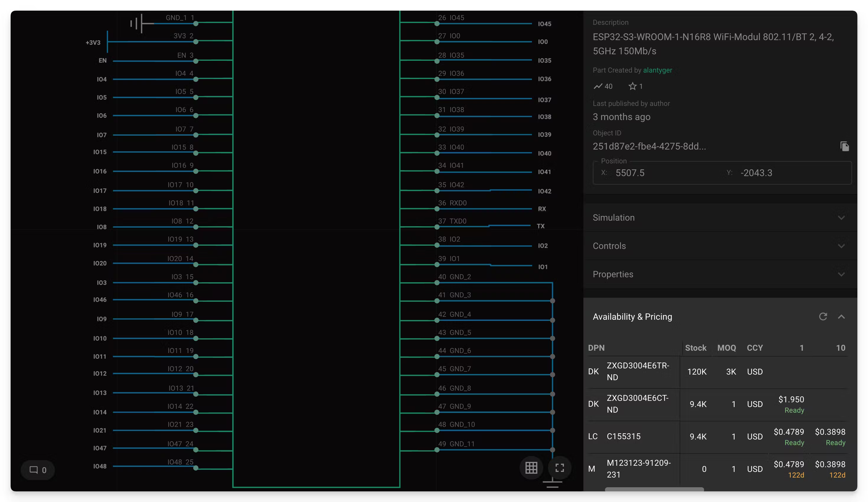
Task: Click the junction dot at GND_3 wire
Action: click(552, 301)
